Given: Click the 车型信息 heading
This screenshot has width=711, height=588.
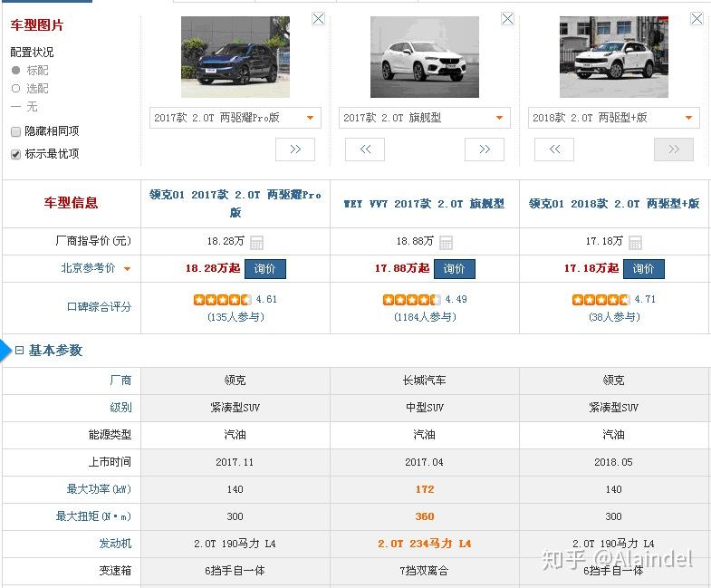Looking at the screenshot, I should [71, 202].
